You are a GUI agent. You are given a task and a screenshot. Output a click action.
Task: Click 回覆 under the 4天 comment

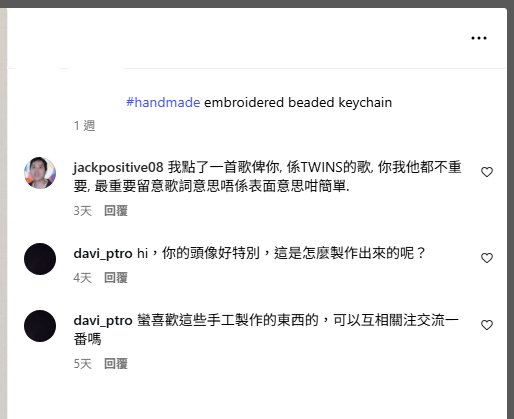tap(116, 278)
